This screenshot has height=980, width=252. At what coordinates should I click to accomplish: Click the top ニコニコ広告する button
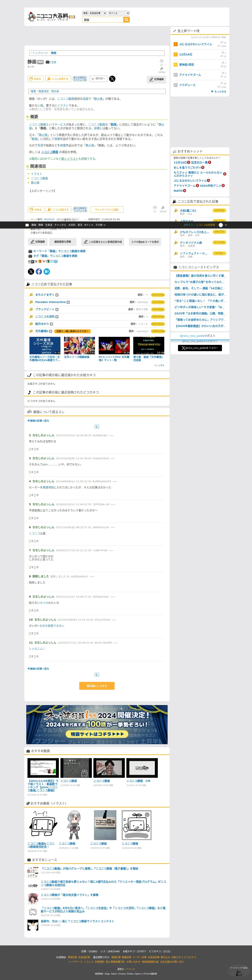click(x=58, y=79)
